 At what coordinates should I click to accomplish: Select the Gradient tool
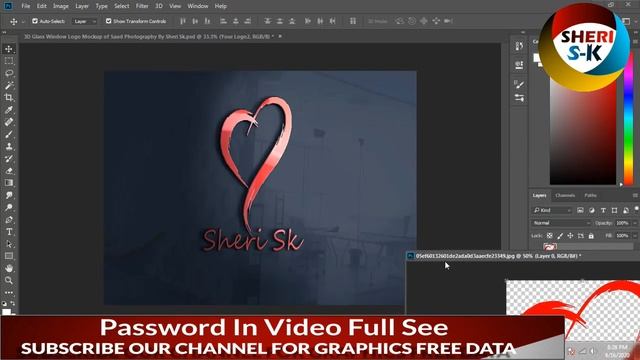(x=9, y=183)
